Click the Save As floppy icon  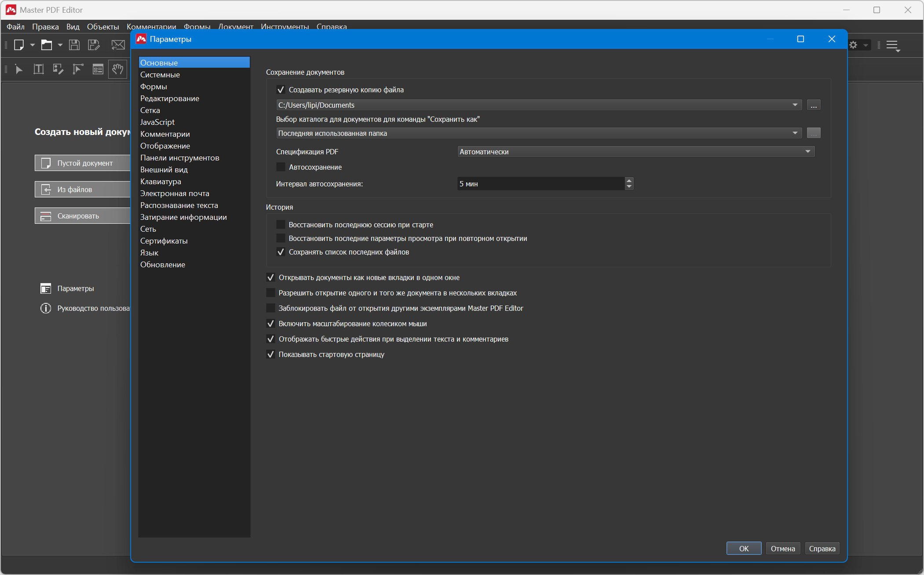point(94,45)
